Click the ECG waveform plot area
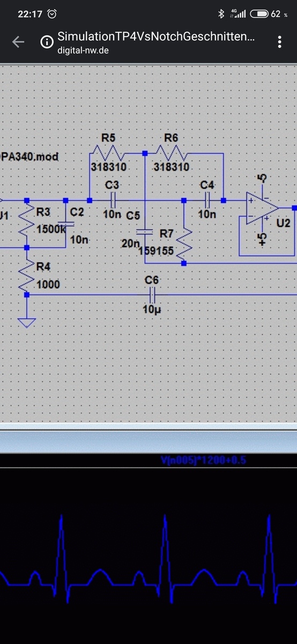 (148, 555)
